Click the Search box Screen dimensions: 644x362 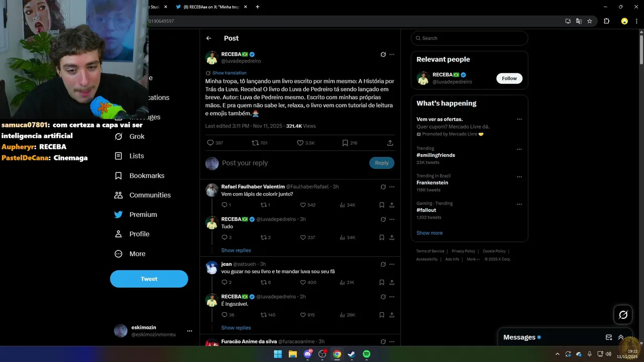[469, 38]
